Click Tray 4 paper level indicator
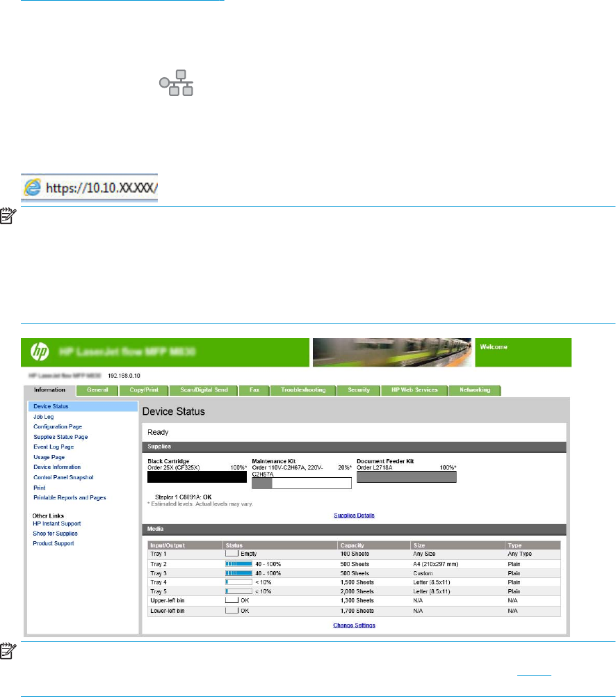 coord(238,582)
